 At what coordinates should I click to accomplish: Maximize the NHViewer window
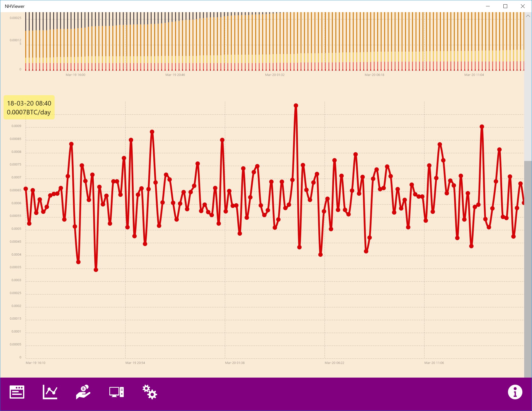pos(505,6)
